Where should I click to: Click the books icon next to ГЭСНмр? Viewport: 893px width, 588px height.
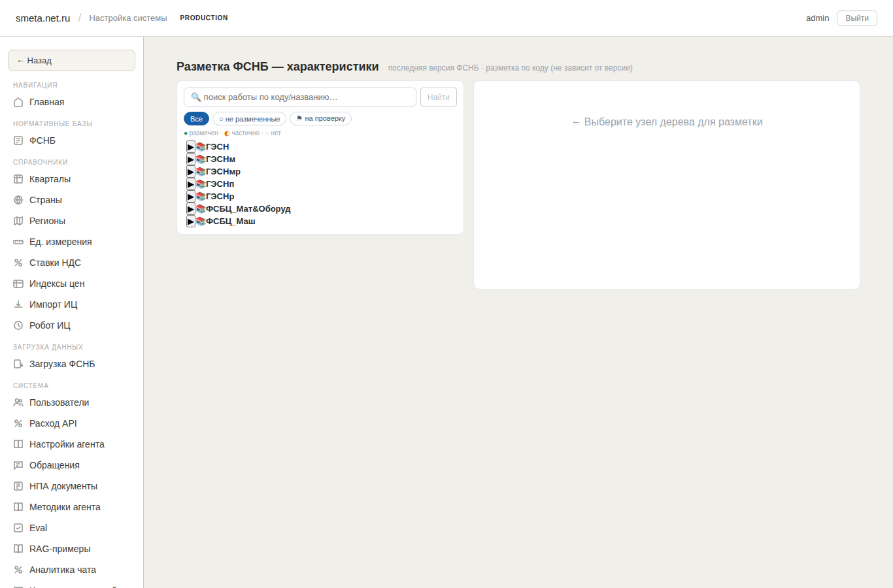(x=201, y=172)
